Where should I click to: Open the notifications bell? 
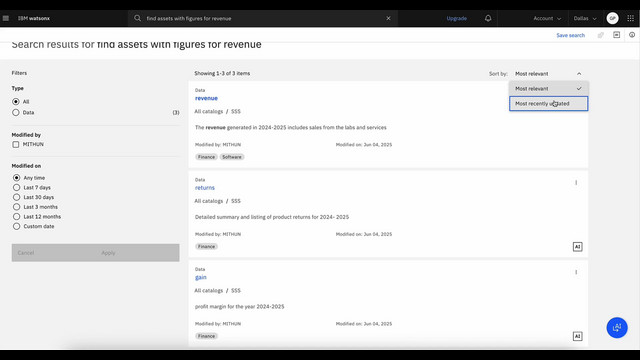click(x=488, y=18)
